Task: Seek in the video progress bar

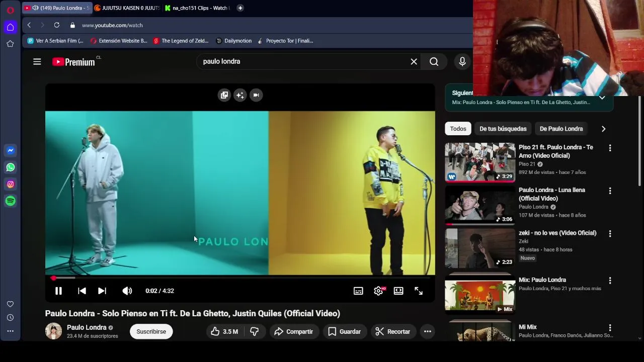Action: (x=240, y=278)
